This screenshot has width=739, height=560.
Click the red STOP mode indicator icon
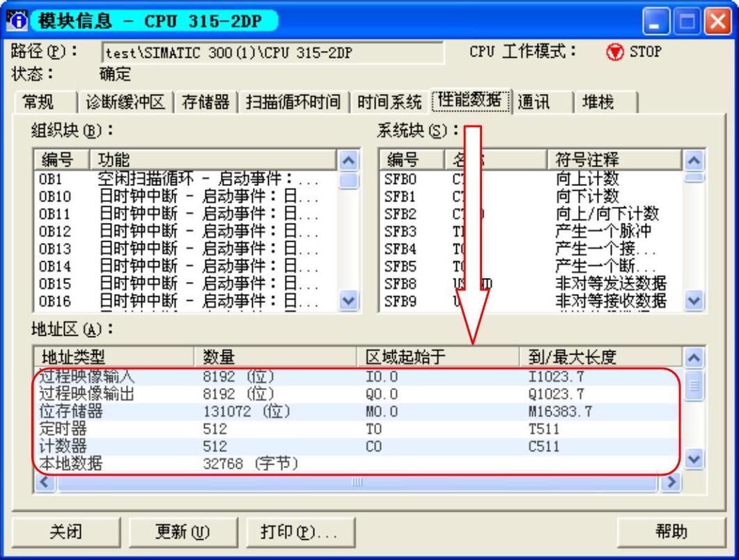click(x=614, y=52)
